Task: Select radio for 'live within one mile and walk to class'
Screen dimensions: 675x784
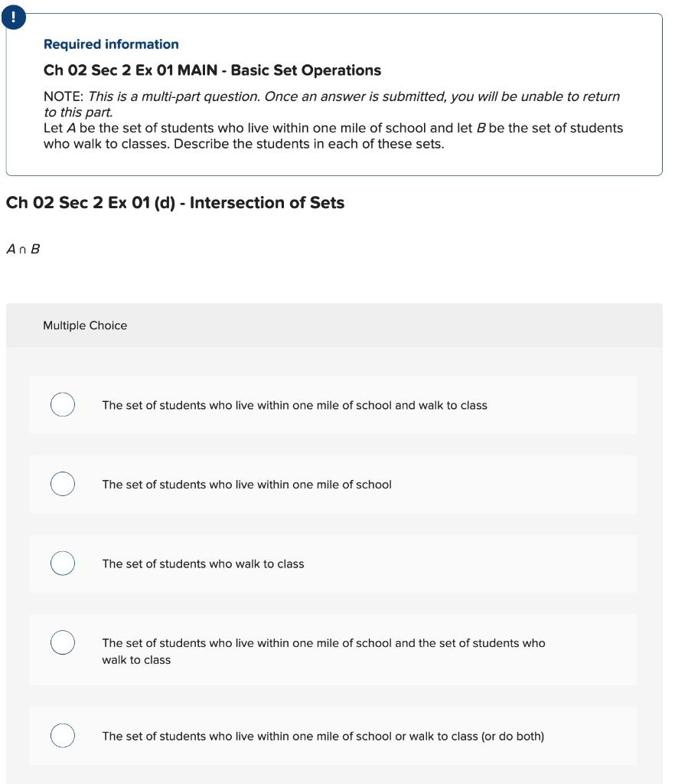Action: coord(62,404)
